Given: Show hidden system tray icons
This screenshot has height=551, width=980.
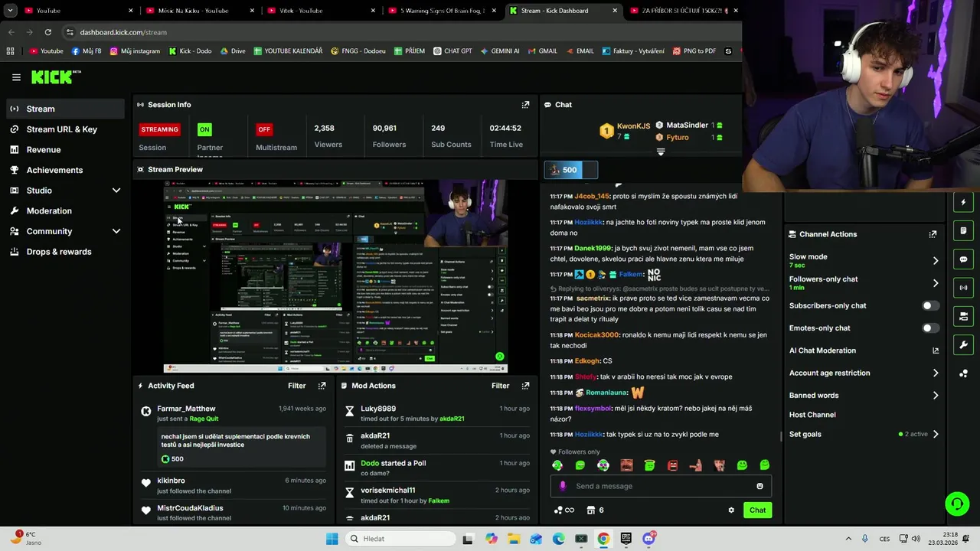Looking at the screenshot, I should [850, 539].
